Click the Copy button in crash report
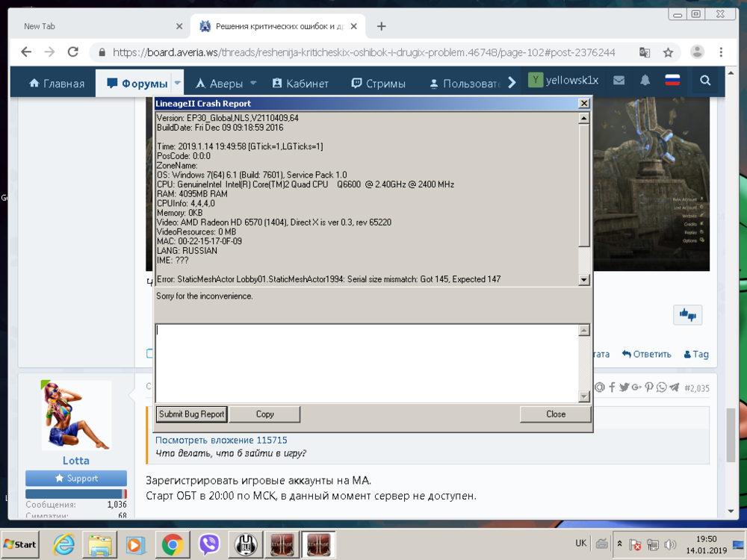Screen dimensions: 747x560 tap(264, 414)
